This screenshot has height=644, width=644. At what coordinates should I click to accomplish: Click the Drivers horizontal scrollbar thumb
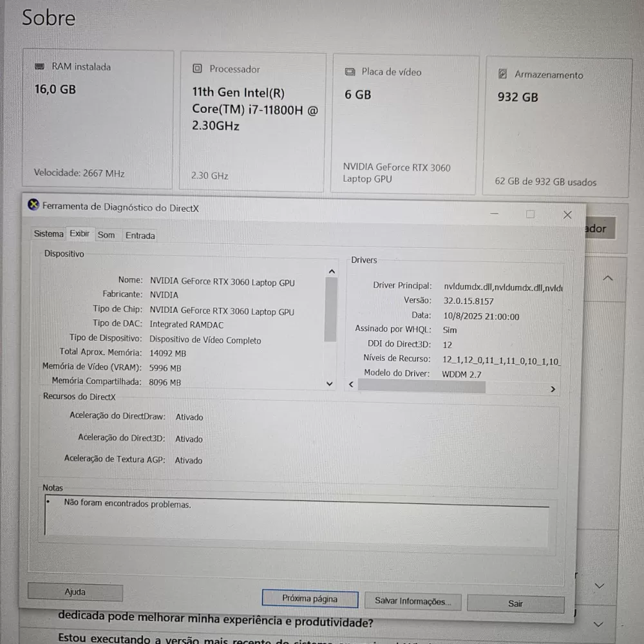point(421,386)
